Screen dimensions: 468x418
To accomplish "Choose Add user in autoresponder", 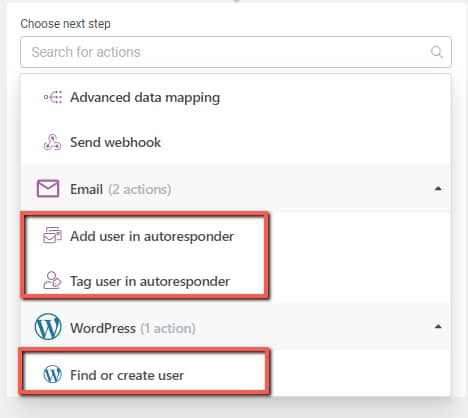I will coord(236,236).
